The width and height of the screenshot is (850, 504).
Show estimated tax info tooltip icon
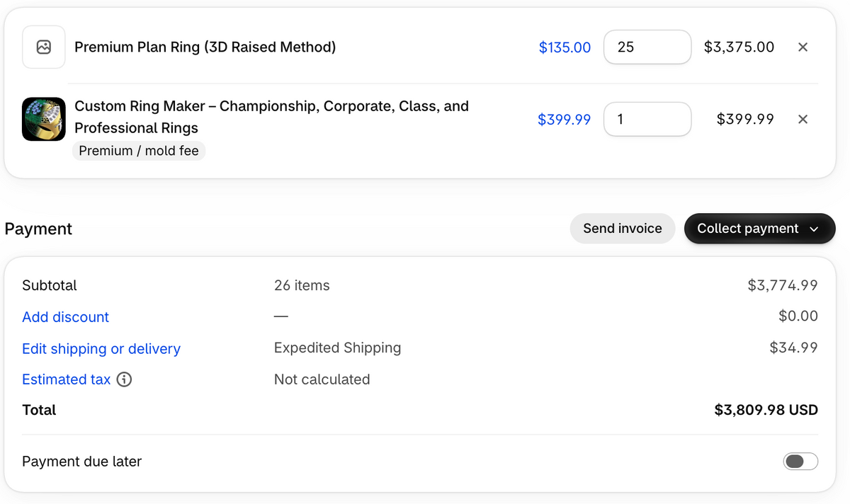pos(124,379)
